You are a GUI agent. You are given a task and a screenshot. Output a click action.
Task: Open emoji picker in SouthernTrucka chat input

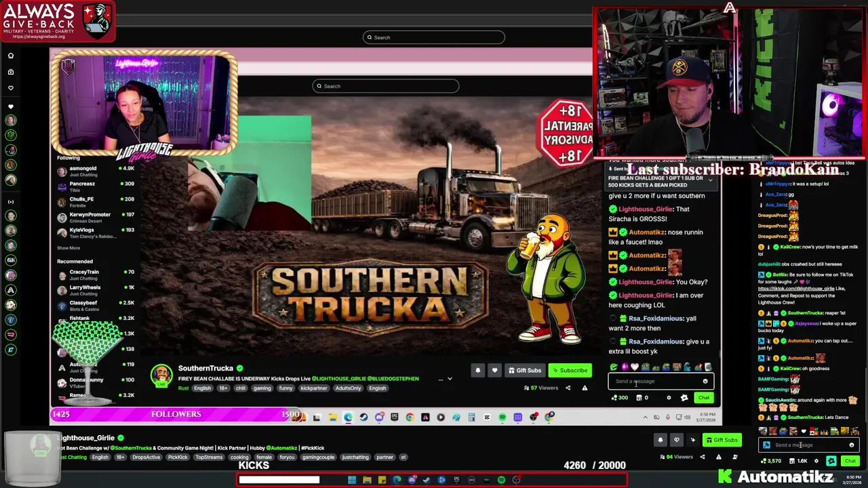[705, 381]
